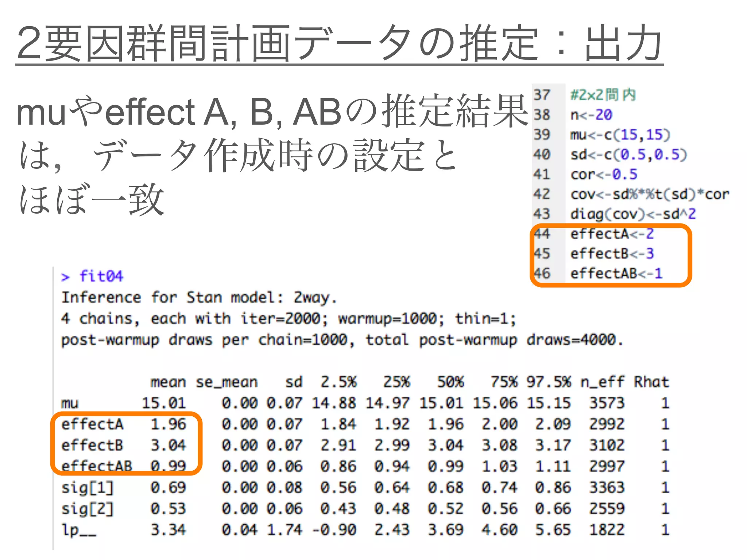This screenshot has width=747, height=560.
Task: Click the 'lp__' row label
Action: coord(79,530)
